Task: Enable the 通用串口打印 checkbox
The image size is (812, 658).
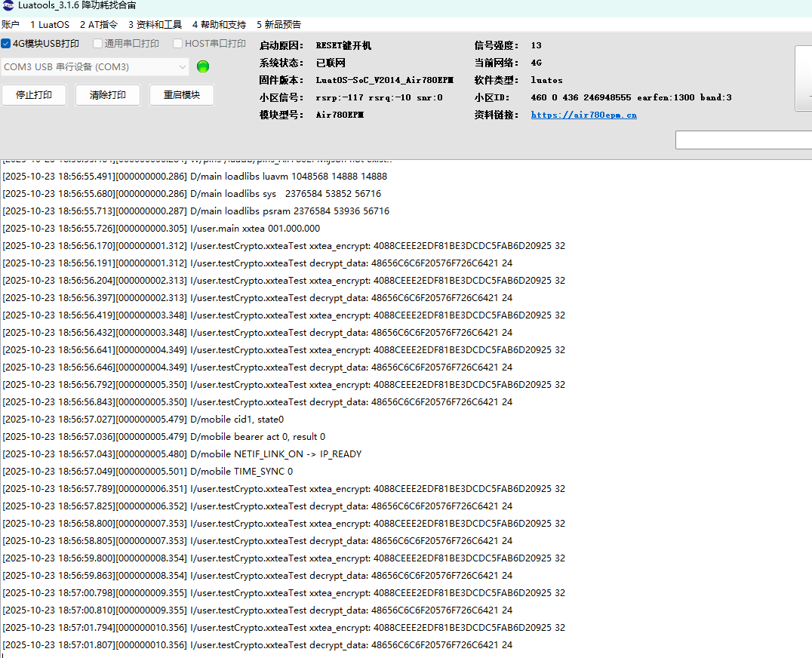Action: [x=97, y=44]
